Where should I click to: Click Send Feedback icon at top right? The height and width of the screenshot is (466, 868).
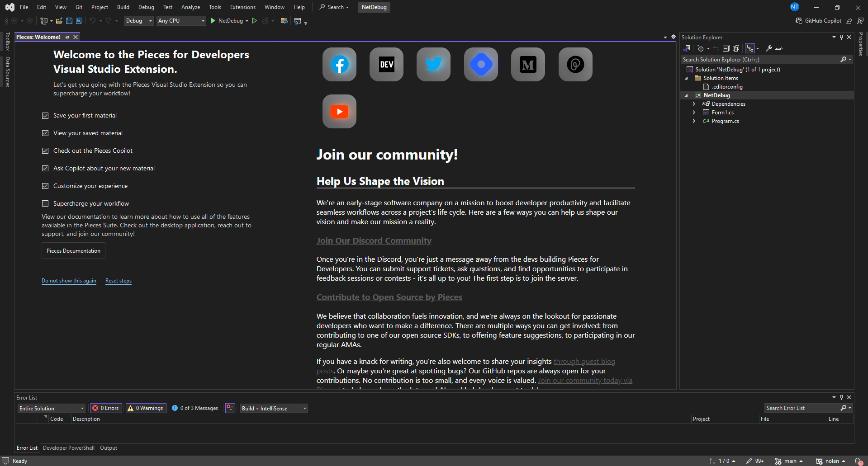(x=860, y=21)
